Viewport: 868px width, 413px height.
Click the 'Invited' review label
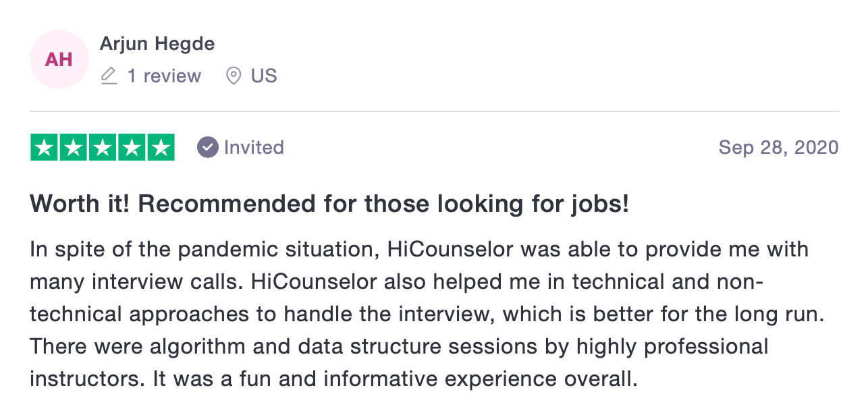254,147
